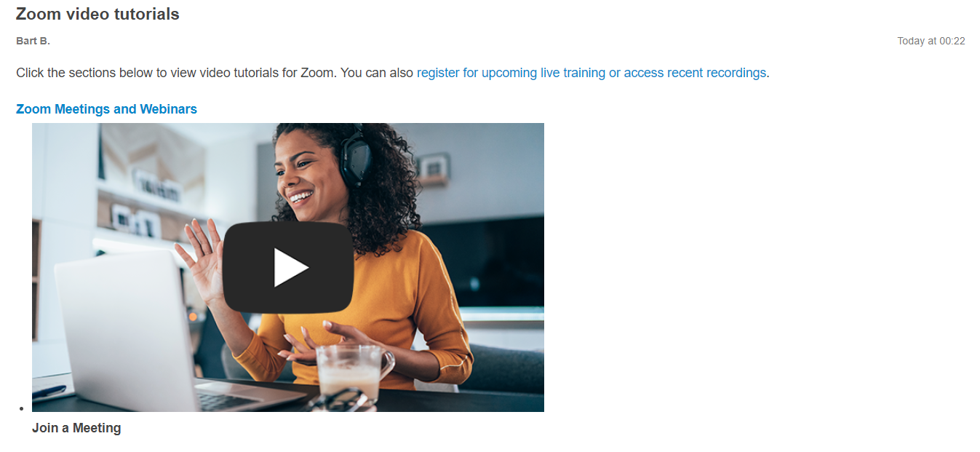The height and width of the screenshot is (452, 980).
Task: Click the bullet point beside the video
Action: tap(22, 408)
